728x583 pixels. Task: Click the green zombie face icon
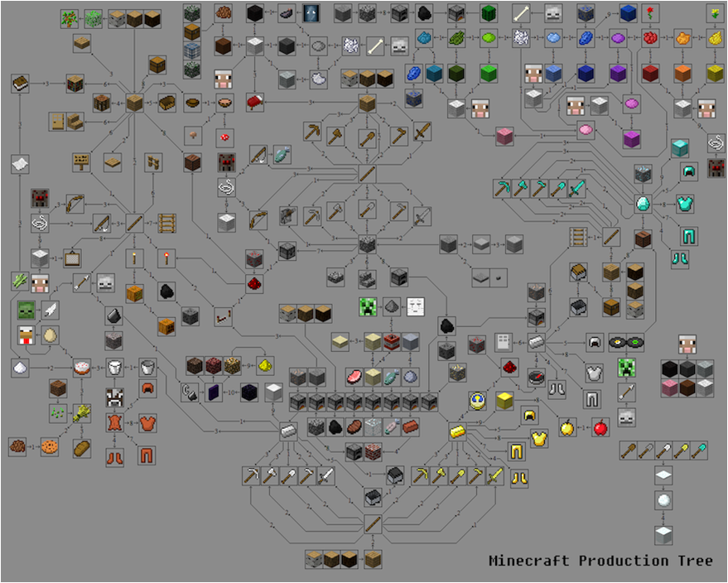(x=27, y=311)
